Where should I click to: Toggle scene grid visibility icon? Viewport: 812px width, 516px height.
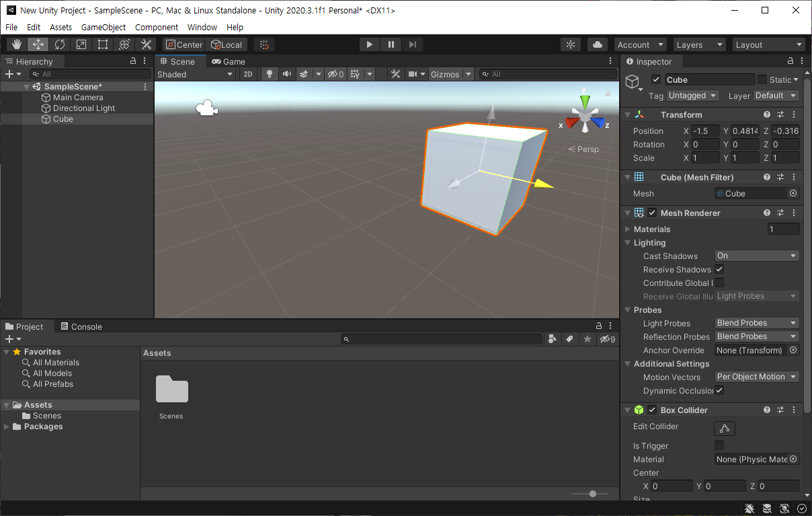coord(355,74)
